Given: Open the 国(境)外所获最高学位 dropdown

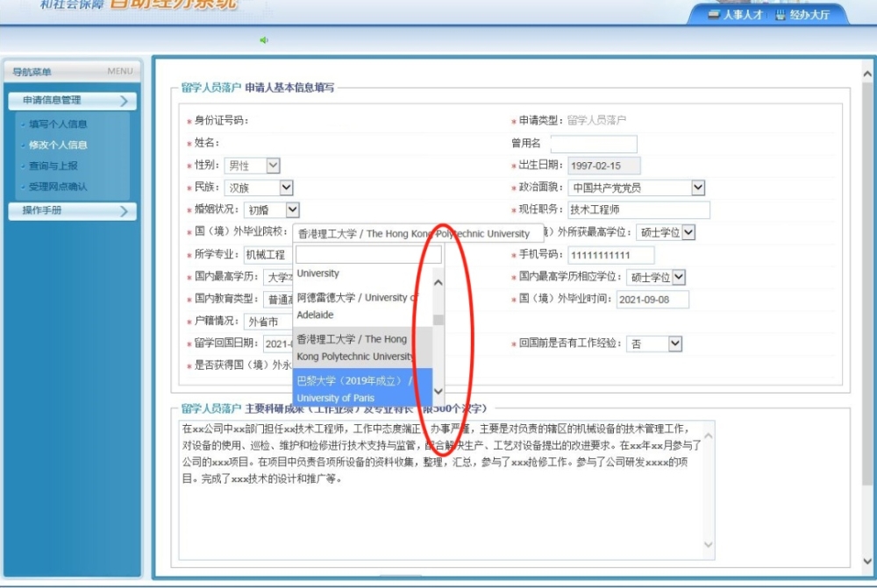Looking at the screenshot, I should (666, 232).
